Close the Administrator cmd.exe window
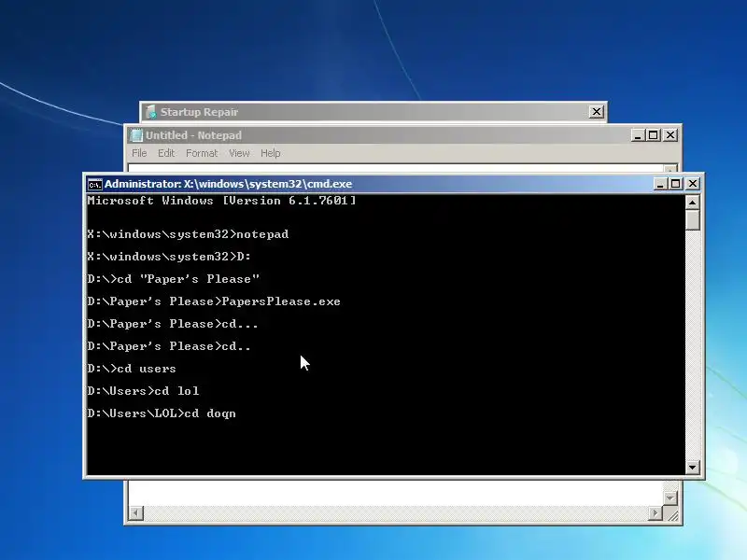Viewport: 747px width, 560px height. click(693, 184)
